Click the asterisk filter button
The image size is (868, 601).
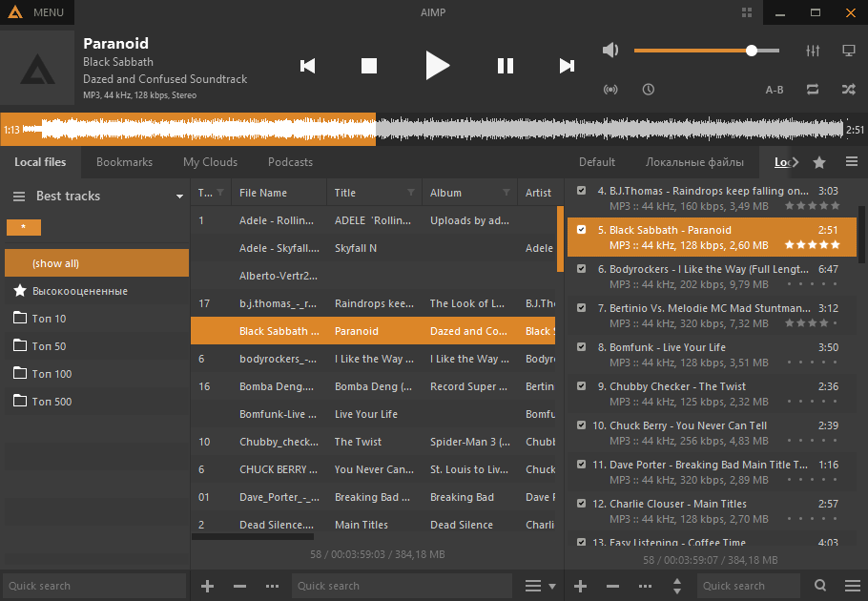click(x=24, y=227)
